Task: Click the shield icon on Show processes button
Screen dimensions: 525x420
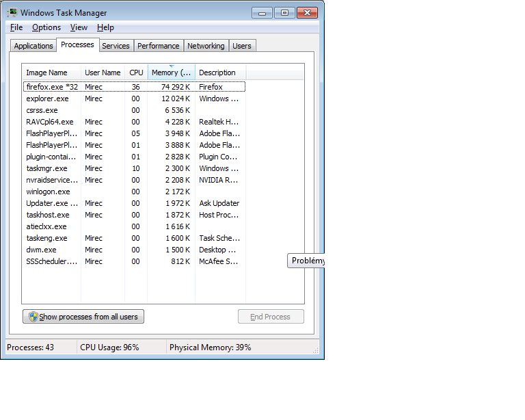Action: [33, 317]
